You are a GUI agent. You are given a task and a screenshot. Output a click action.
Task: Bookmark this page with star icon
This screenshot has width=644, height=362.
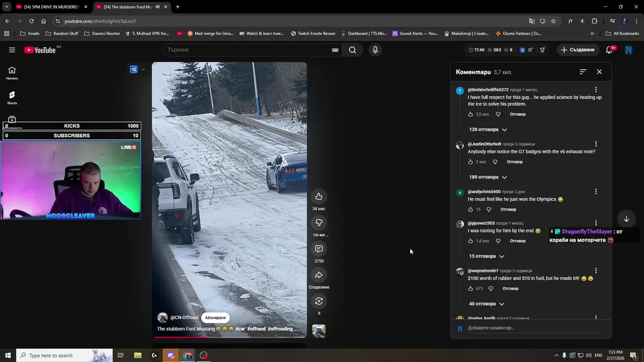pos(553,21)
